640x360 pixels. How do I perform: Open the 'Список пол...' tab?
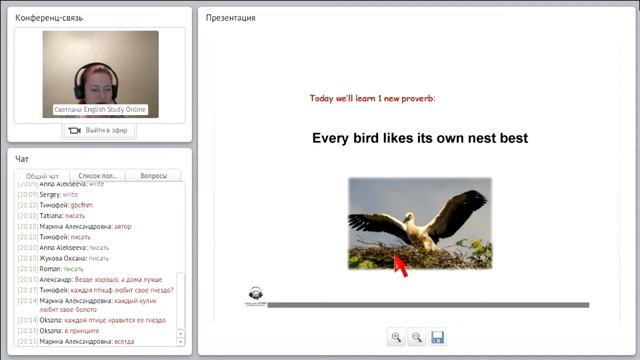coord(98,176)
